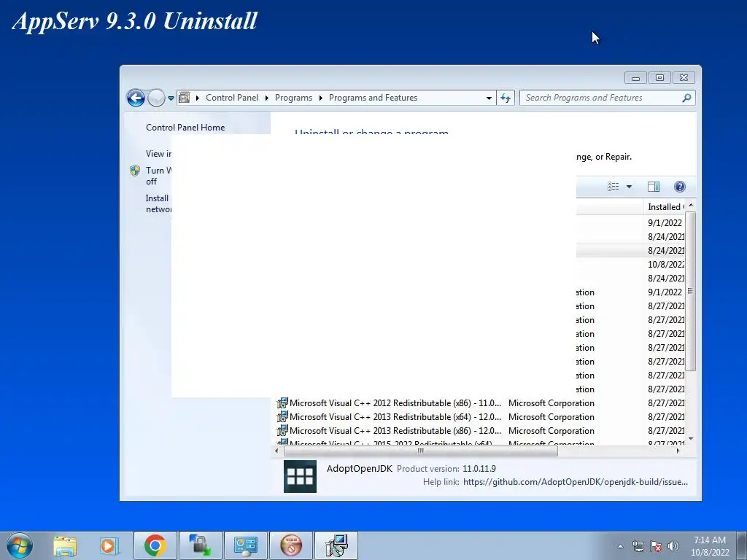
Task: Expand the arrow after Control Panel breadcrumb
Action: tap(267, 98)
